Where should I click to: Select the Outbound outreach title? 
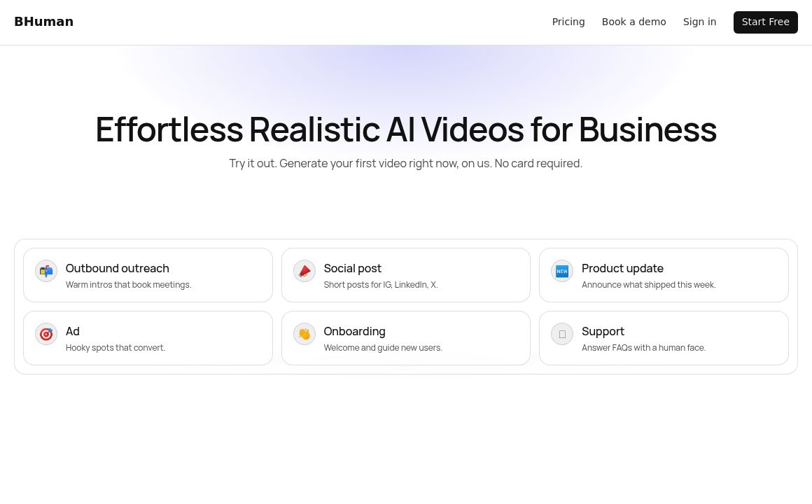[118, 268]
